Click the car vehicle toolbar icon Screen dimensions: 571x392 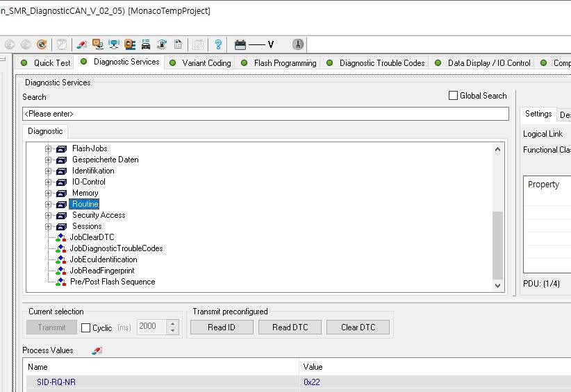(x=146, y=44)
